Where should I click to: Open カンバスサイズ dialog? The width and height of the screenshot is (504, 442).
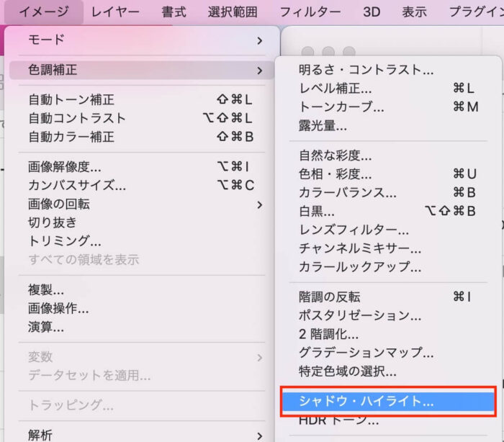(142, 186)
